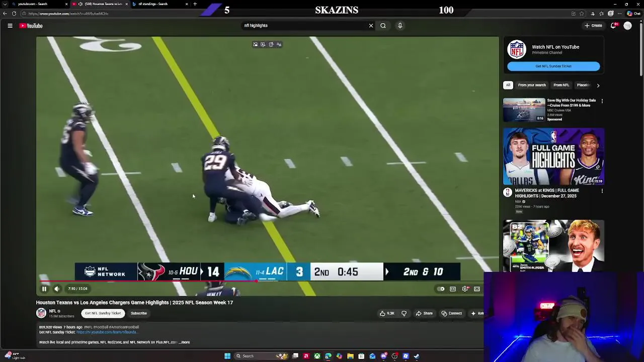Open the Windows Start menu
Viewport: 644px width, 362px height.
227,356
